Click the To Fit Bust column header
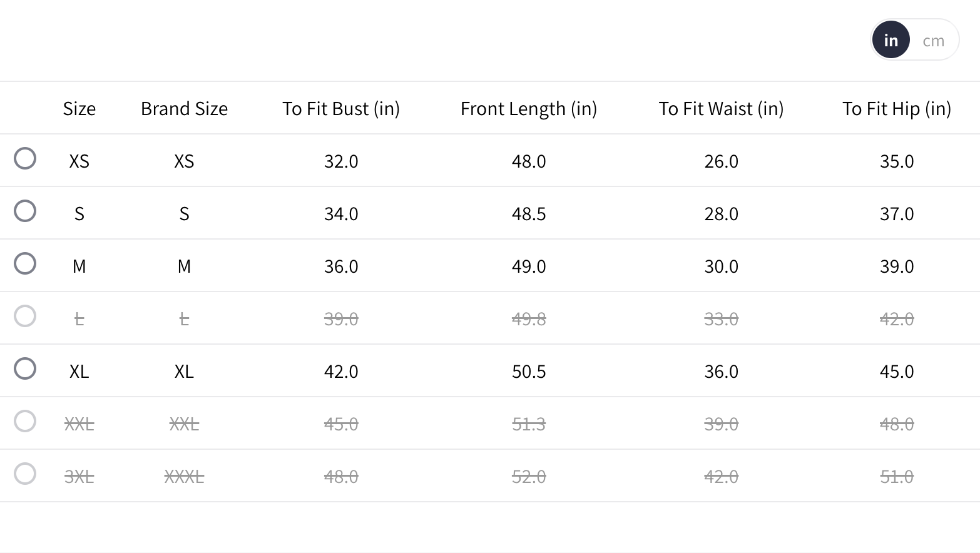The image size is (980, 553). click(341, 109)
